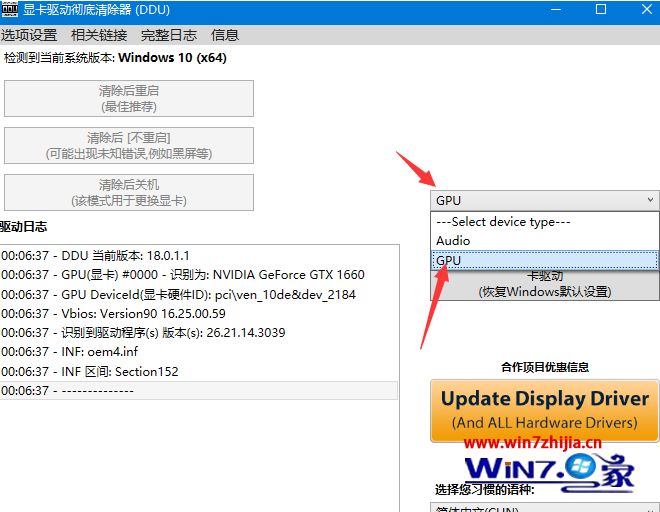Screen dimensions: 660x512
Task: Select the Audio option in the list
Action: pyautogui.click(x=545, y=241)
